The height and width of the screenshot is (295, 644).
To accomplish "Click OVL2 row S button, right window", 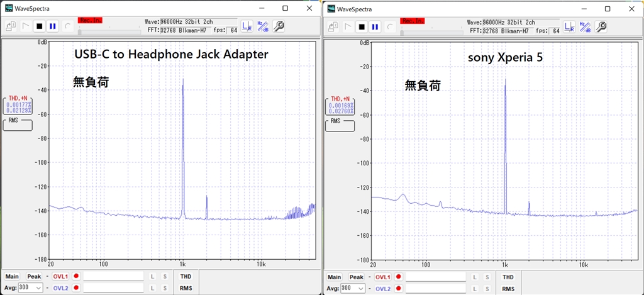I will (x=487, y=289).
